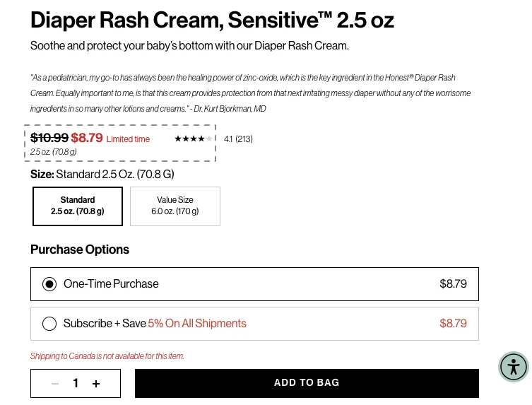Open the accessibility options icon
The height and width of the screenshot is (405, 532).
pos(514,367)
